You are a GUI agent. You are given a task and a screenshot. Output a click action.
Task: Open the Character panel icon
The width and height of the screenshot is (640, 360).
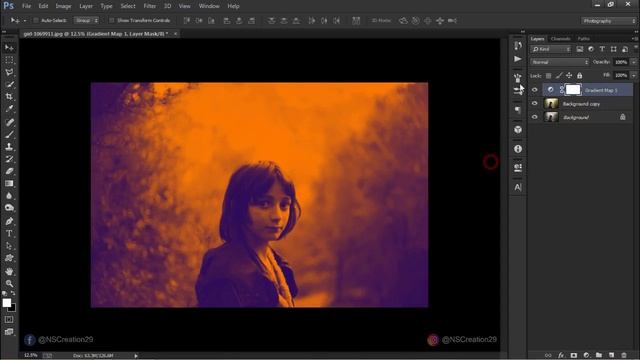pyautogui.click(x=518, y=187)
